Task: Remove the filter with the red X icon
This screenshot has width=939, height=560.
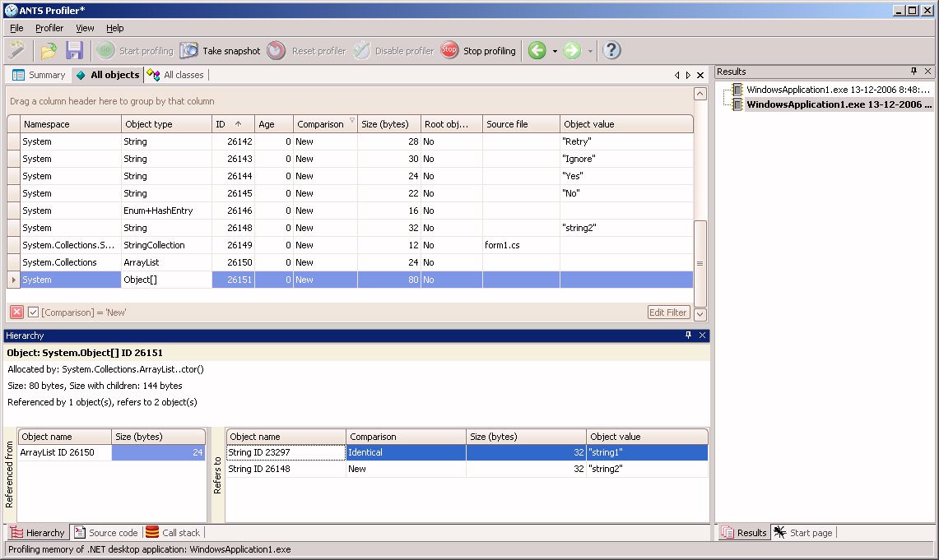Action: click(x=16, y=312)
